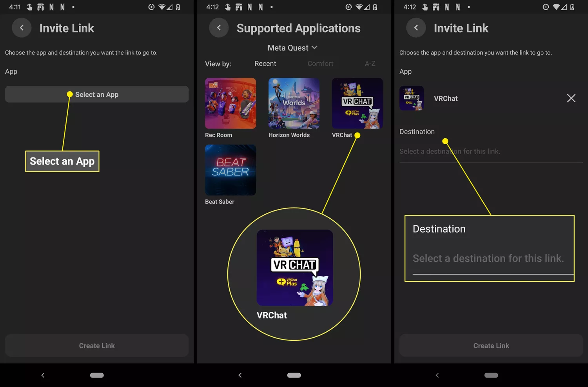Tap Android back arrow under middle screen
Viewport: 588px width, 387px height.
click(x=240, y=375)
